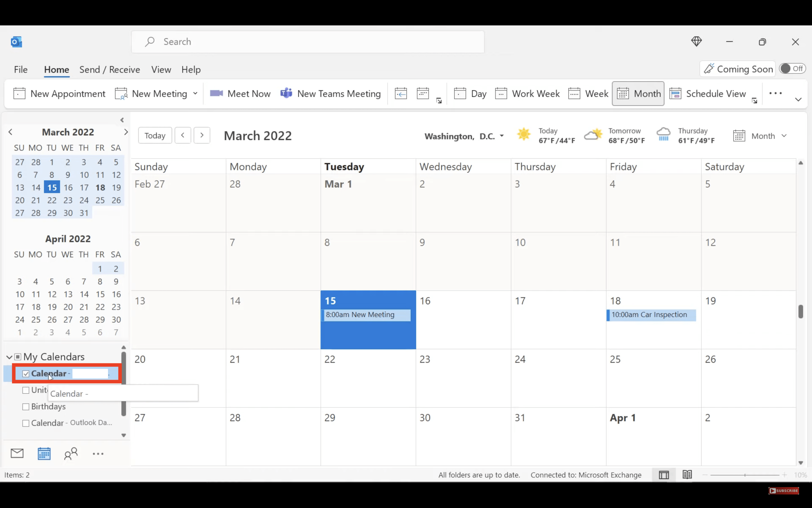Click zoom in plus button
This screenshot has height=508, width=812.
click(784, 475)
